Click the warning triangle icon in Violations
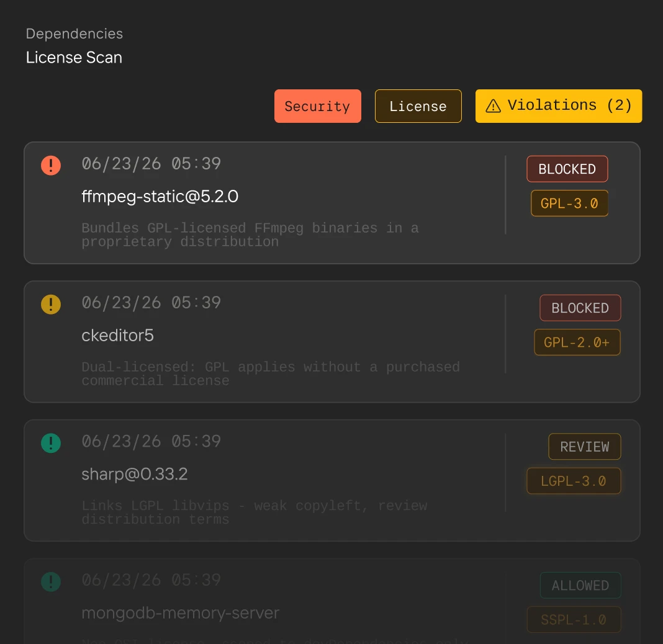This screenshot has height=644, width=663. (493, 106)
